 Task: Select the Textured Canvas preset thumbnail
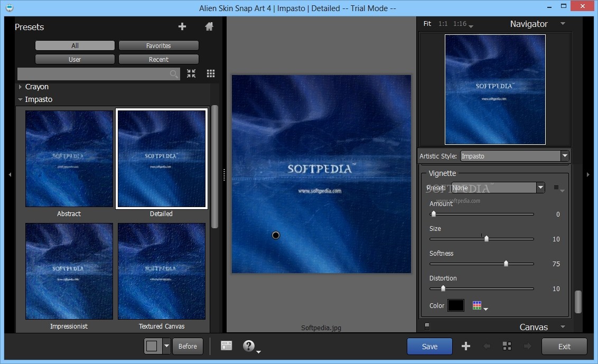(162, 272)
